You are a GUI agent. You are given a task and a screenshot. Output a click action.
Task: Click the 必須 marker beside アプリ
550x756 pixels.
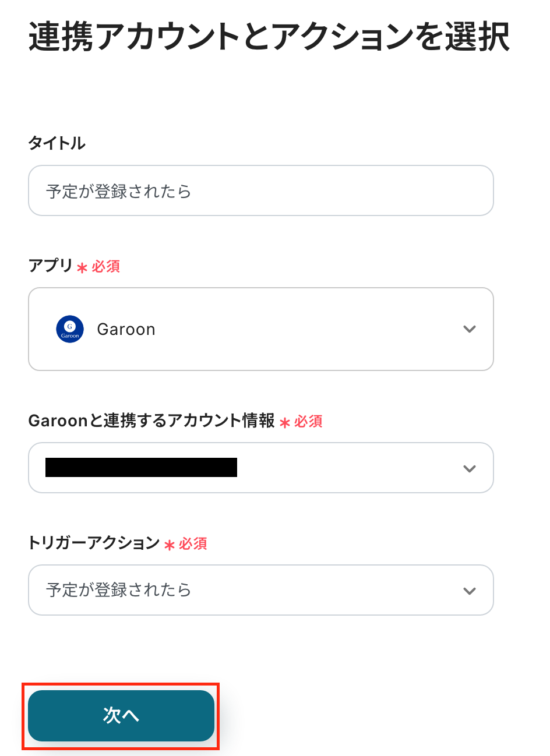tap(105, 267)
